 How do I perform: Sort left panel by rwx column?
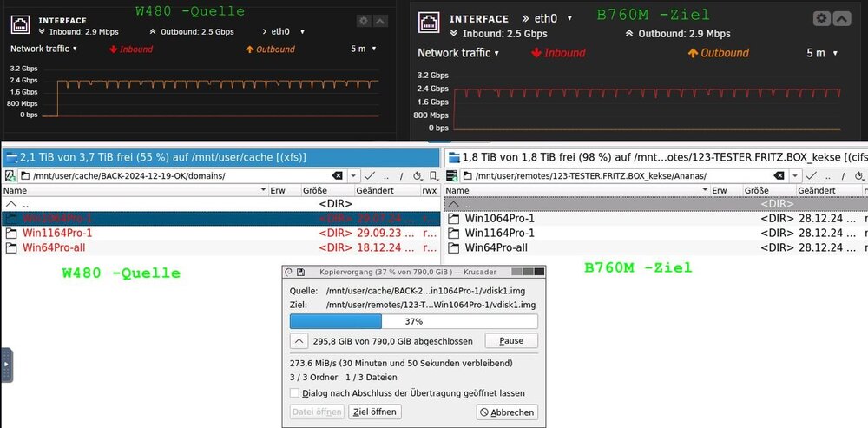pos(430,190)
